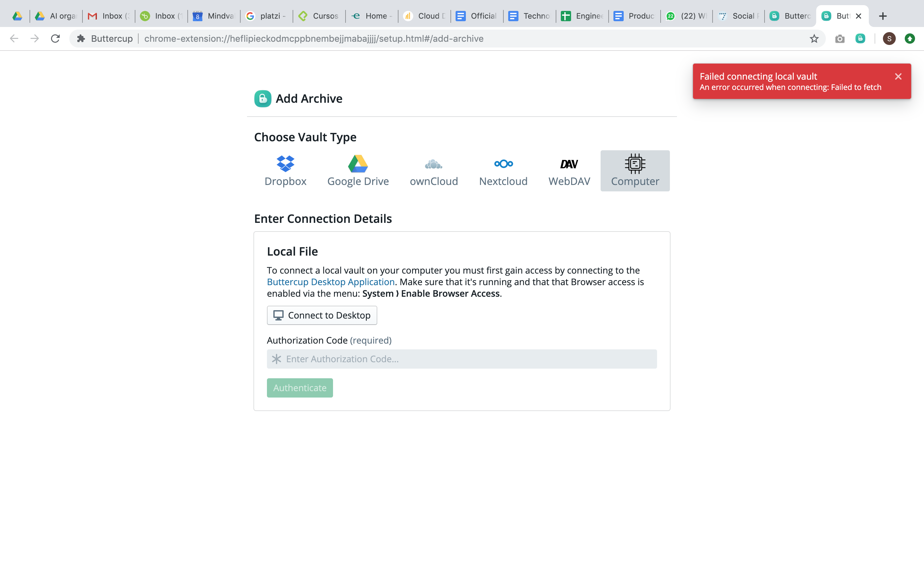This screenshot has height=578, width=924.
Task: Pick Nextcloud as the vault type
Action: [503, 171]
